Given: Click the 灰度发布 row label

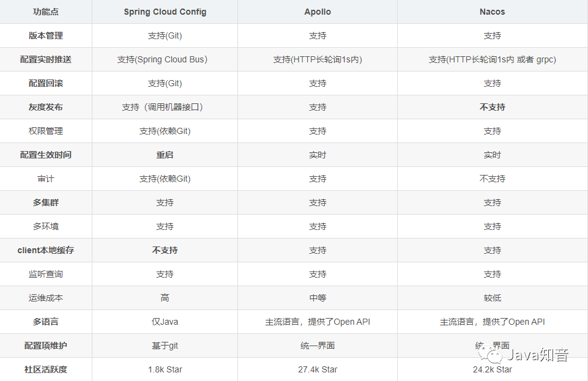Looking at the screenshot, I should point(46,107).
